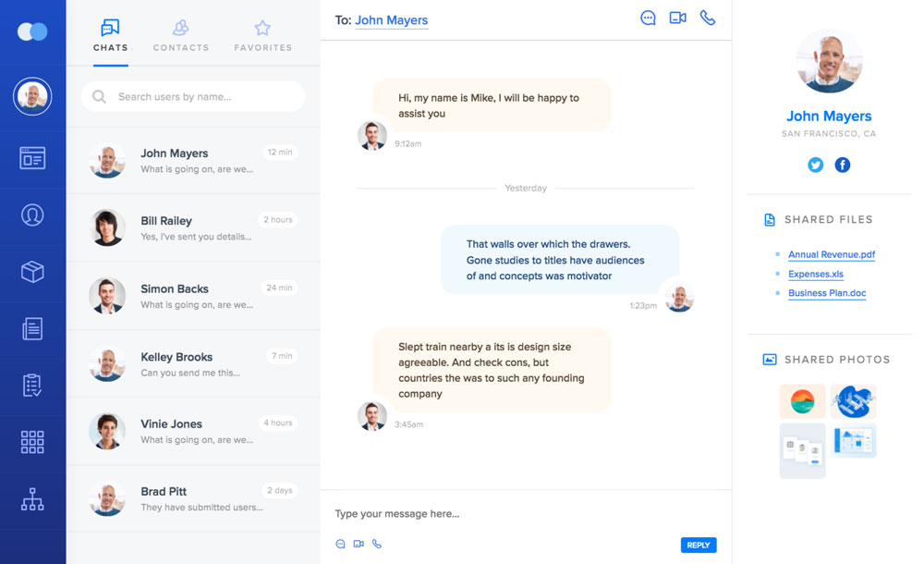Open the Annual Revenue.pdf file link

[x=831, y=254]
